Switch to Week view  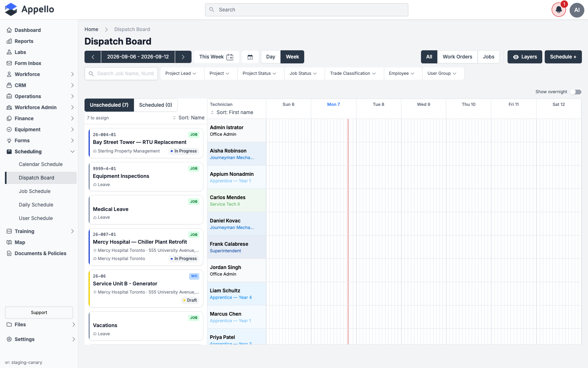pos(292,57)
